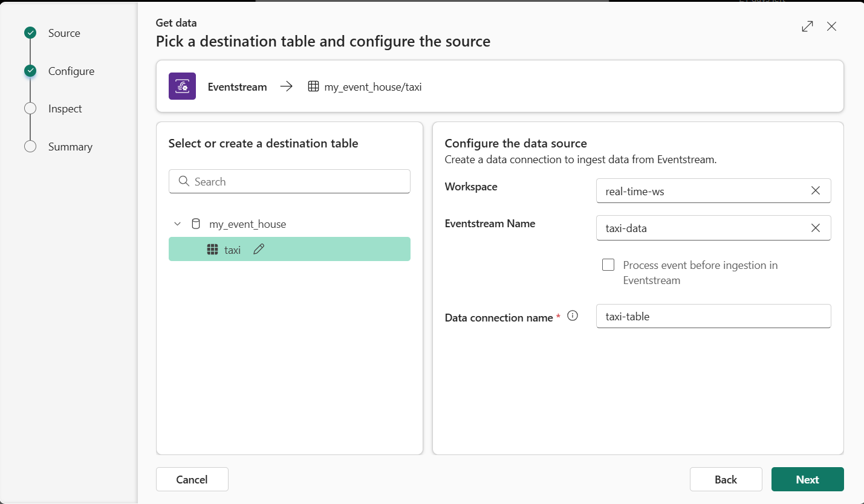Click the Back button
This screenshot has height=504, width=864.
click(x=726, y=479)
